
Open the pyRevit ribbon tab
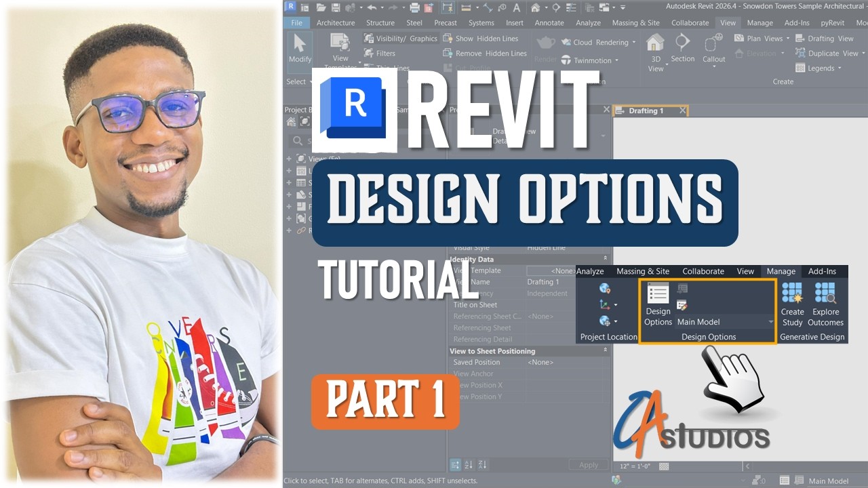point(833,23)
